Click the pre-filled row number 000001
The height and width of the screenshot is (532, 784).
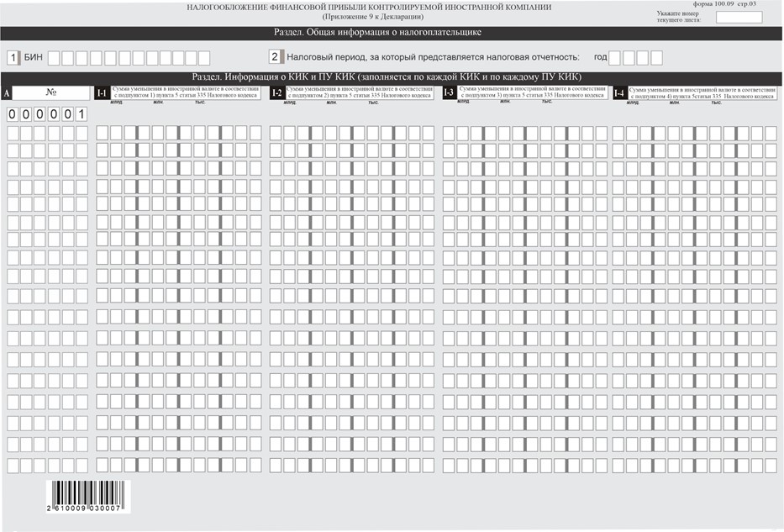click(x=46, y=114)
